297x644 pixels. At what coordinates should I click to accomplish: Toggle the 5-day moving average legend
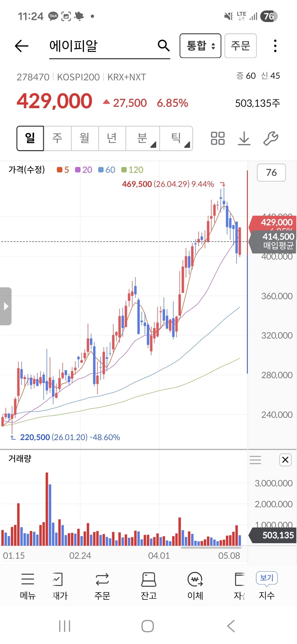[x=63, y=170]
